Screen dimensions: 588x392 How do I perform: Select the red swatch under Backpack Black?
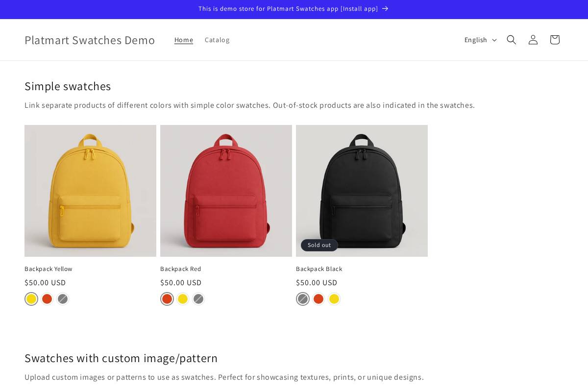click(x=318, y=299)
